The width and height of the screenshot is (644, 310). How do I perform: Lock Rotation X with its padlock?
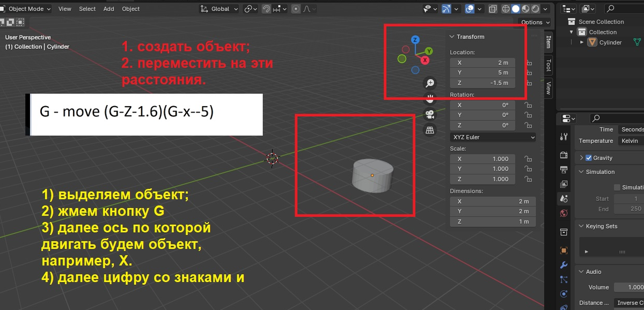point(528,105)
